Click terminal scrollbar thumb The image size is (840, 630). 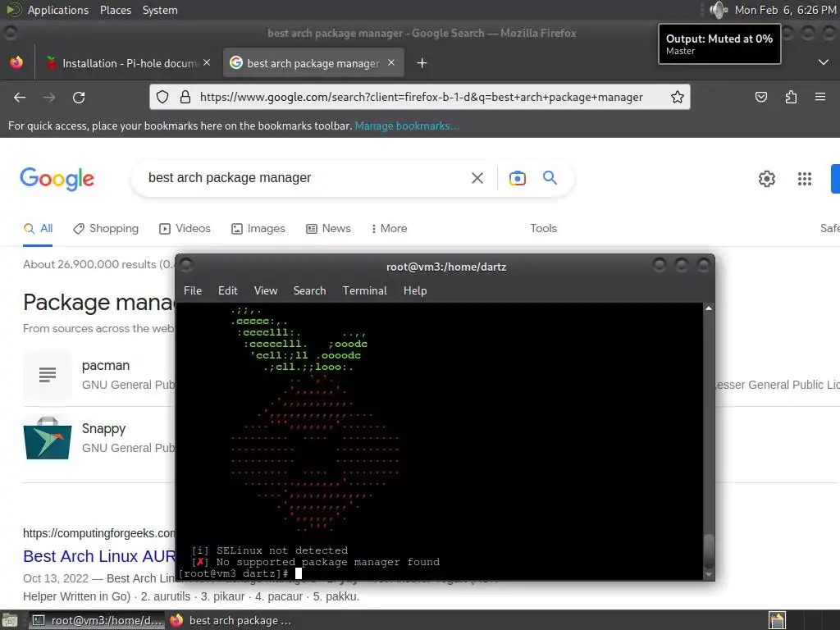pyautogui.click(x=708, y=550)
